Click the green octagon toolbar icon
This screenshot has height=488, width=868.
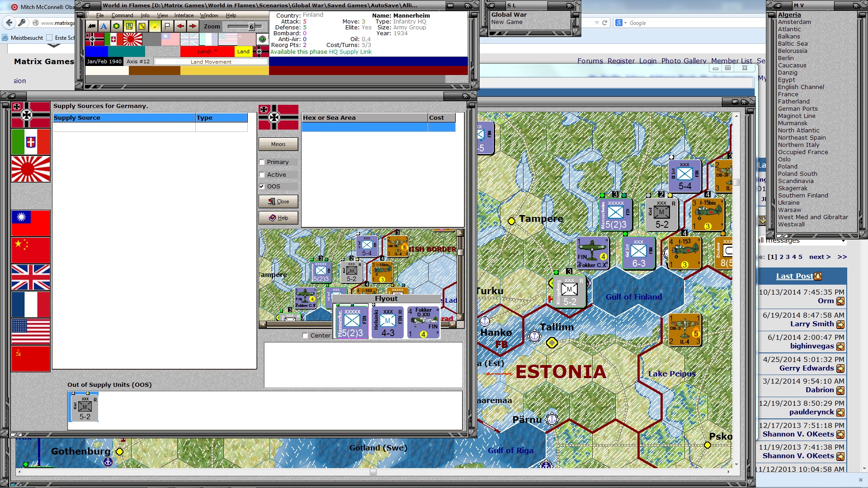tap(117, 26)
